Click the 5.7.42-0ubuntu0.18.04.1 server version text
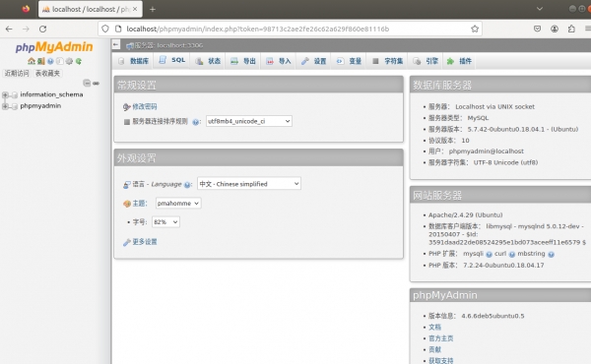This screenshot has width=591, height=364. pyautogui.click(x=523, y=129)
